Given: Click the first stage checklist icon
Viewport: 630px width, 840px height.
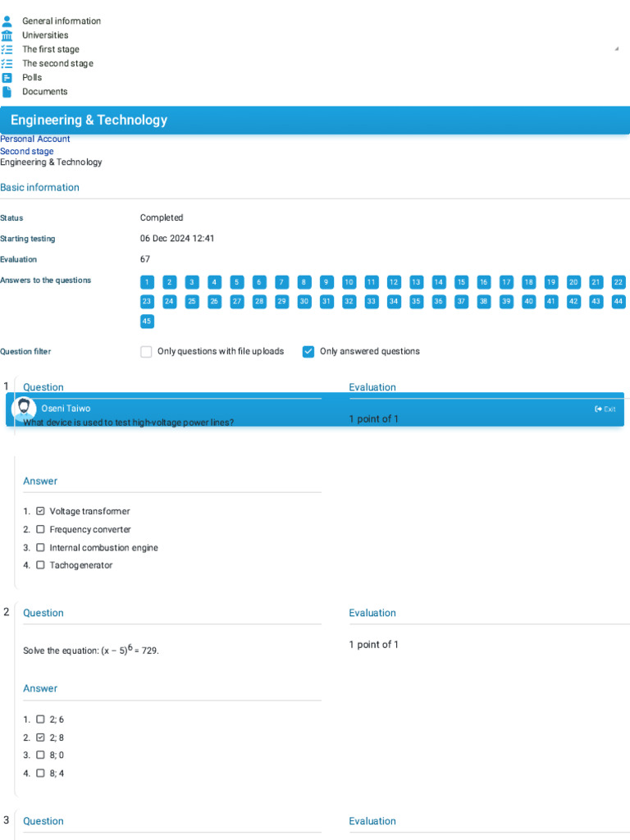Looking at the screenshot, I should pyautogui.click(x=7, y=49).
